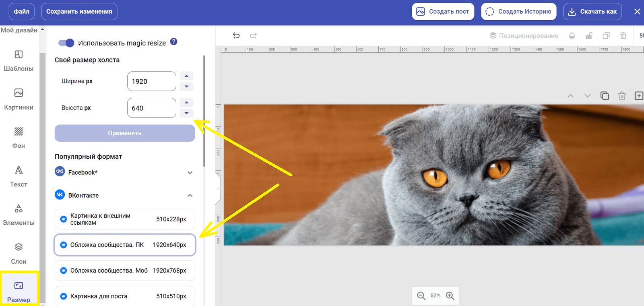
Task: Duplicate page with copy icon above canvas
Action: pyautogui.click(x=605, y=96)
